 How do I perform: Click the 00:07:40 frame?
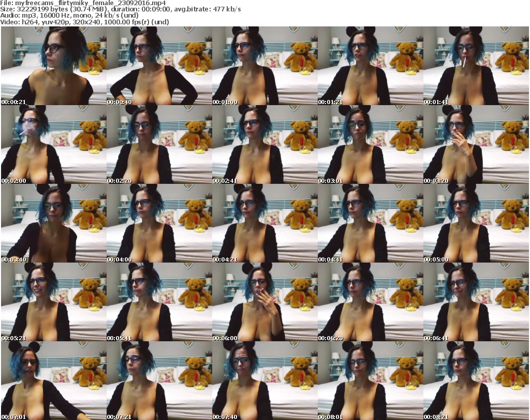(x=265, y=381)
